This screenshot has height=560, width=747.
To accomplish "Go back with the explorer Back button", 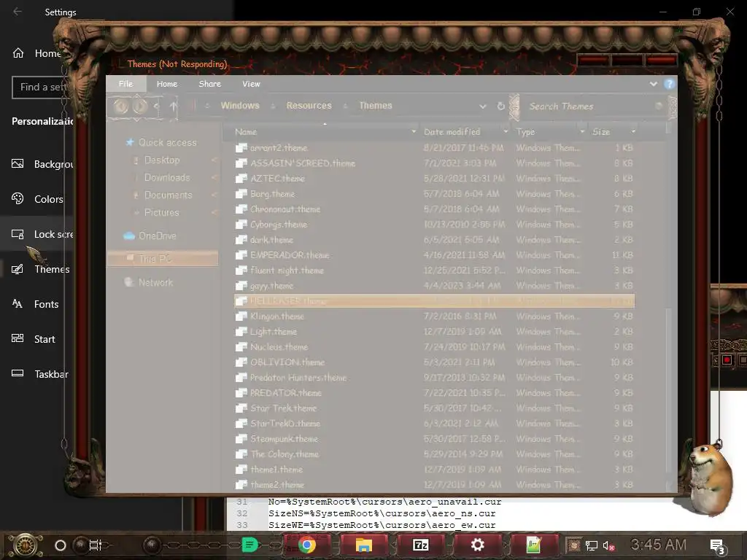I will point(120,106).
